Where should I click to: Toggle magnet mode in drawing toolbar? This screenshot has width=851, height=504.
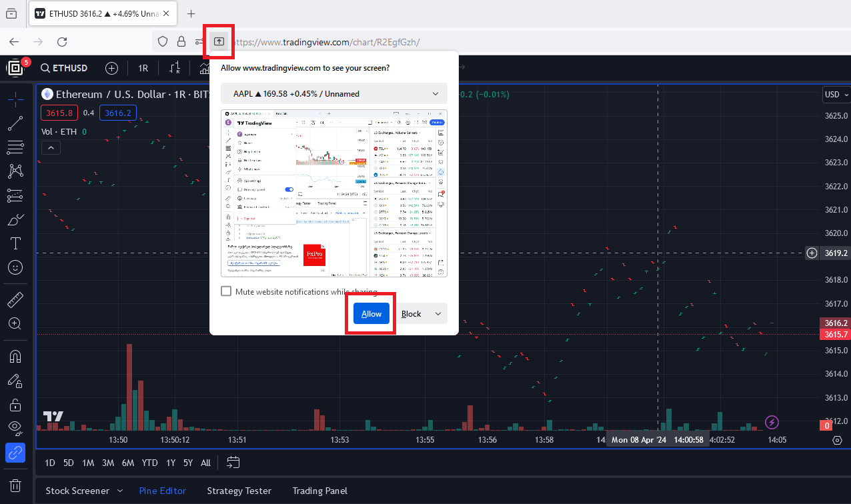click(x=15, y=357)
